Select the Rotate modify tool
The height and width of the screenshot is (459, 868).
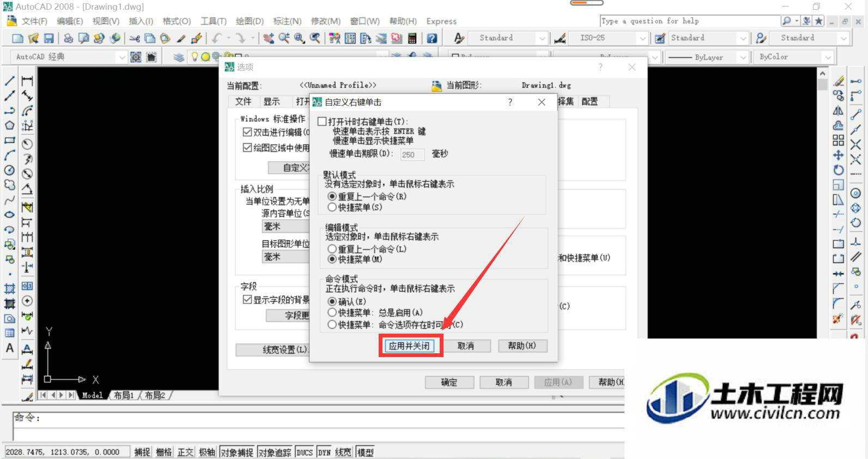point(839,170)
